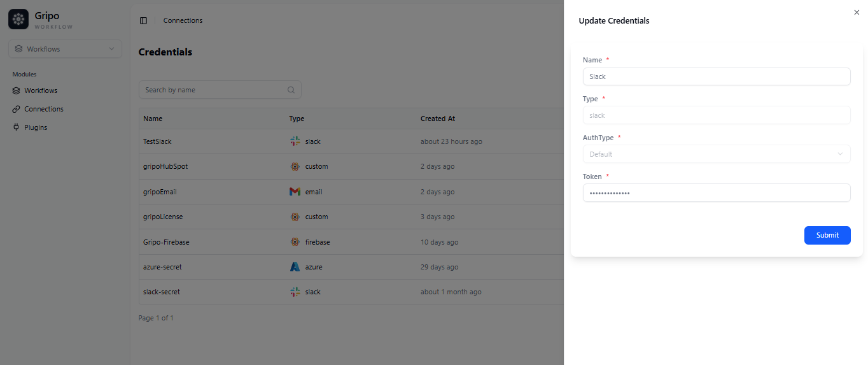Viewport: 868px width, 365px height.
Task: Focus the Name input field
Action: pyautogui.click(x=716, y=76)
